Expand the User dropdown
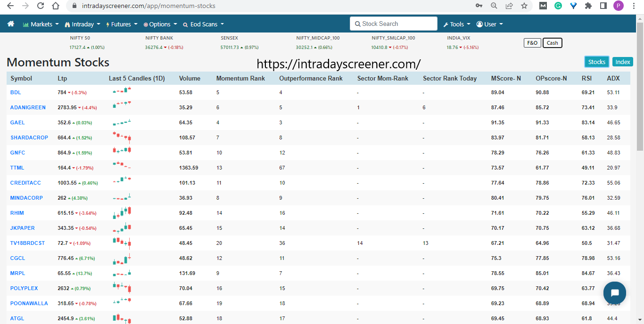The width and height of the screenshot is (644, 324). (490, 24)
